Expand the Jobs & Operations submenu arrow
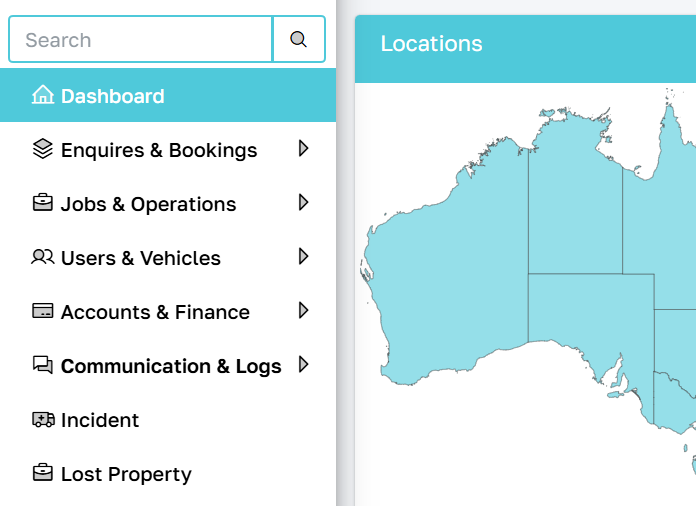The height and width of the screenshot is (506, 696). coord(304,203)
